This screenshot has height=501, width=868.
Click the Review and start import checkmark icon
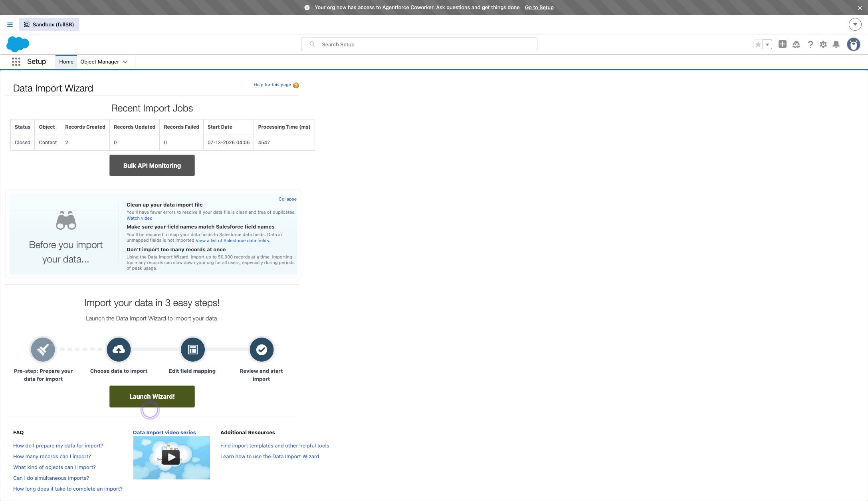(262, 350)
